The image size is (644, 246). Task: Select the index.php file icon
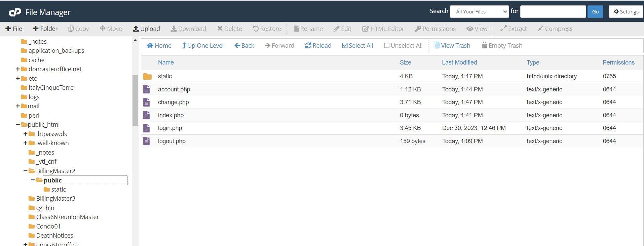[x=147, y=115]
